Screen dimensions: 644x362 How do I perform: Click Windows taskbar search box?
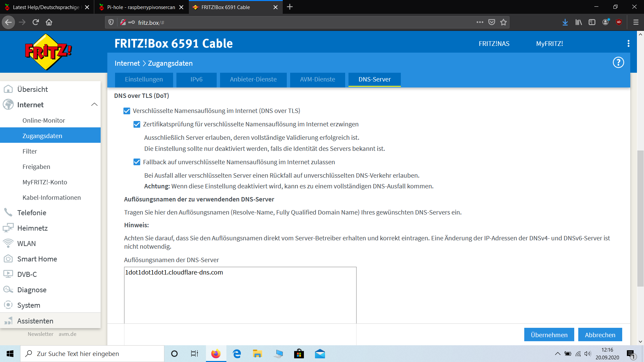pyautogui.click(x=92, y=354)
